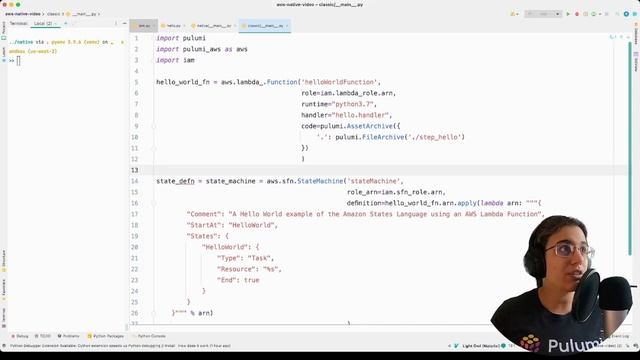This screenshot has width=640, height=360.
Task: Switch to the first editor tab, iam.py
Action: 143,26
